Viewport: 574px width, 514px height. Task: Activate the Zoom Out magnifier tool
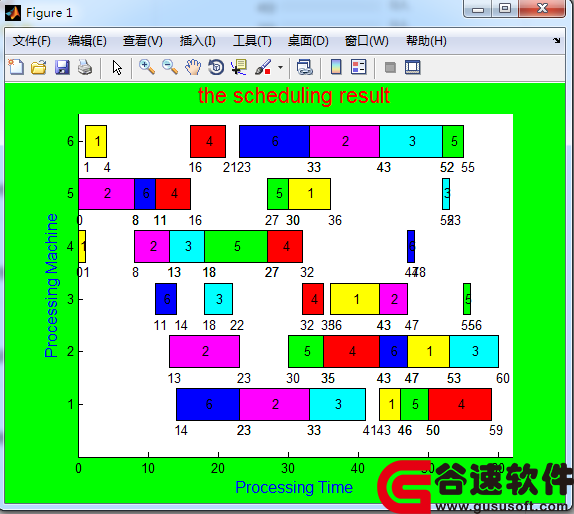tap(170, 68)
